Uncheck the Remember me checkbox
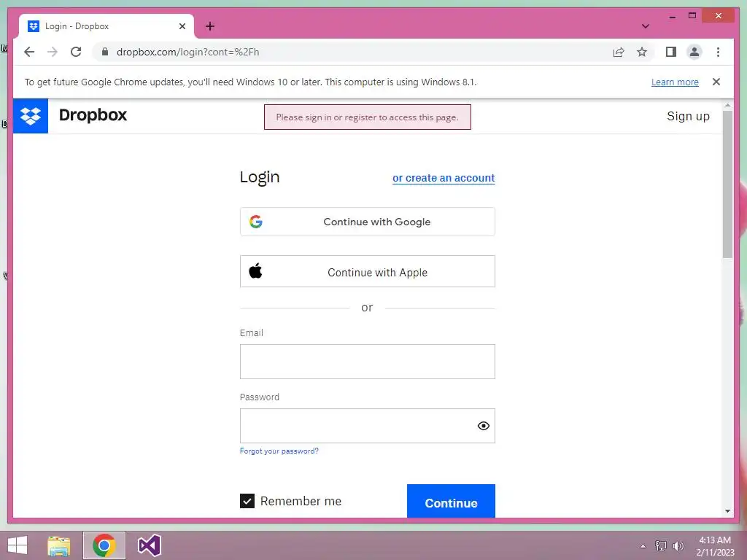The height and width of the screenshot is (560, 747). click(x=247, y=501)
